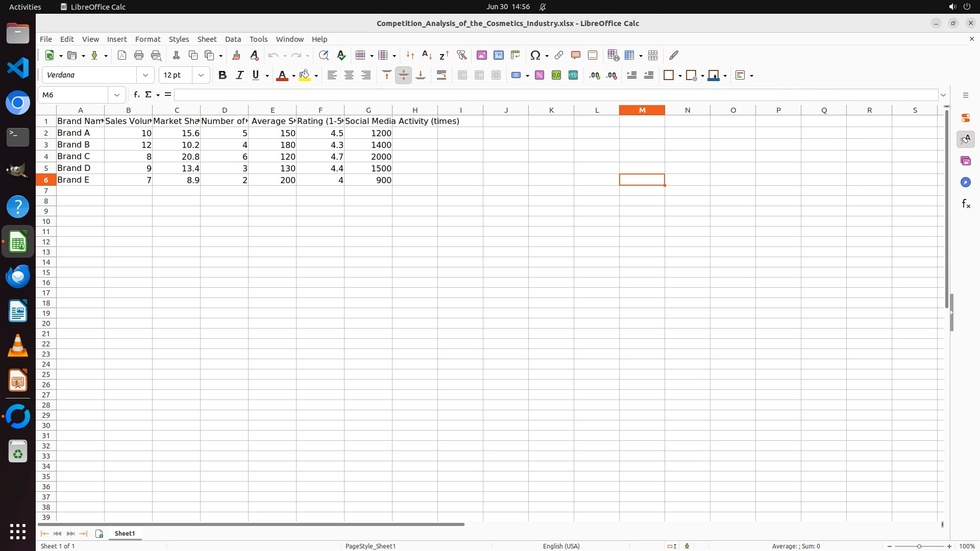The image size is (980, 551).
Task: Click the Clone Formatting paintbrush icon
Action: coord(236,55)
